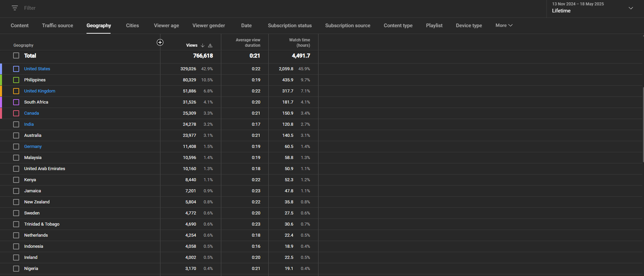This screenshot has width=644, height=276.
Task: Uncheck the South Africa checkbox
Action: click(x=16, y=102)
